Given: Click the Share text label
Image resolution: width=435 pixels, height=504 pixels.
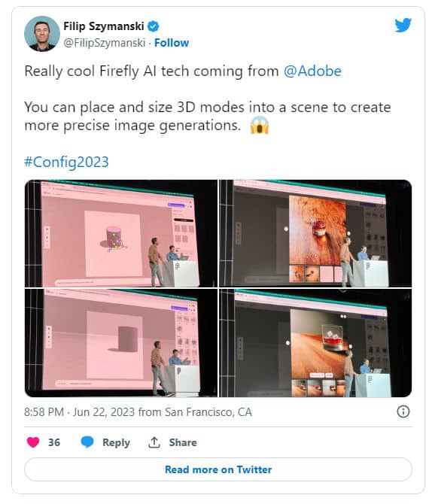Looking at the screenshot, I should click(x=183, y=442).
